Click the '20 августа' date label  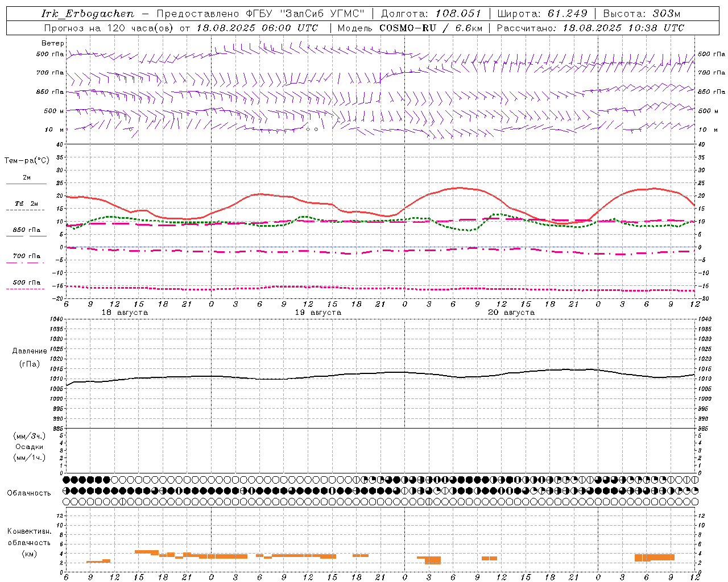[x=511, y=313]
